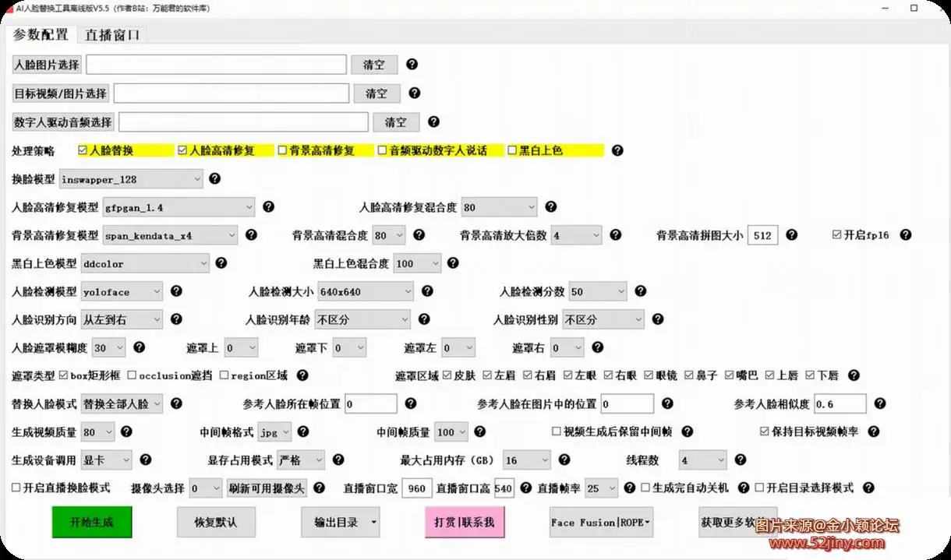This screenshot has height=560, width=951.
Task: Toggle the 黑白上色 checkbox
Action: (513, 150)
